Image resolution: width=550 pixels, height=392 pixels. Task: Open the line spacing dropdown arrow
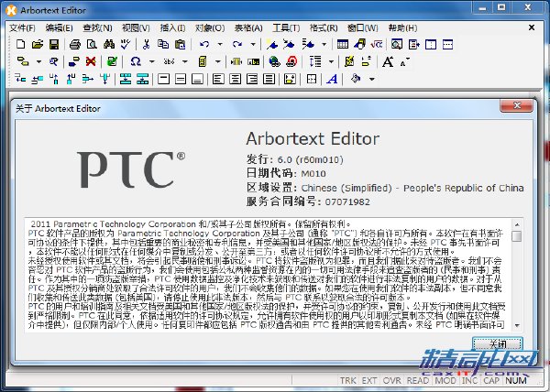click(331, 61)
